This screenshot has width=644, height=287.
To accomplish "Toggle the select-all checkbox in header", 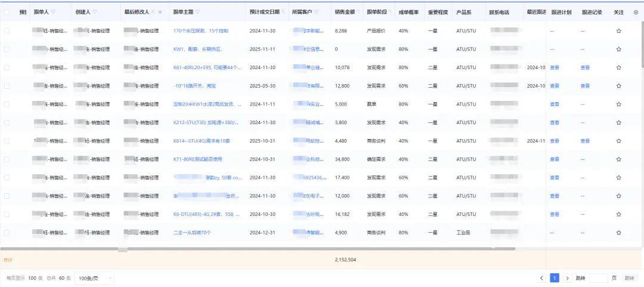I will [7, 12].
